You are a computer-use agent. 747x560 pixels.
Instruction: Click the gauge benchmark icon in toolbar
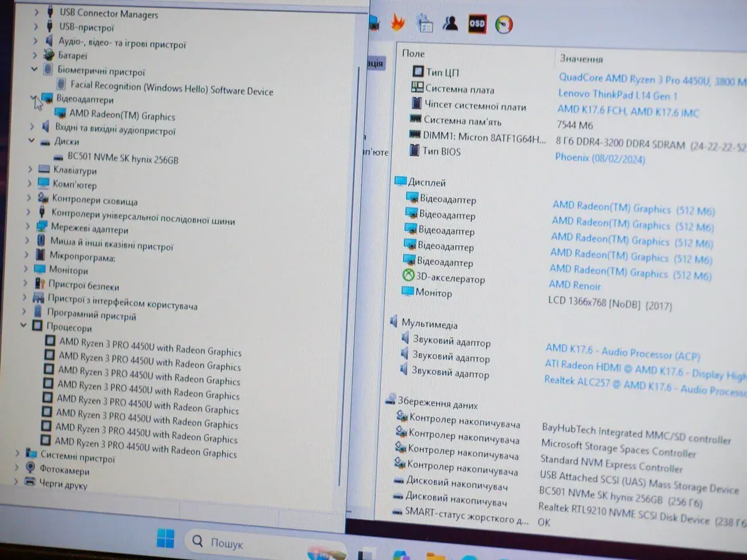504,24
